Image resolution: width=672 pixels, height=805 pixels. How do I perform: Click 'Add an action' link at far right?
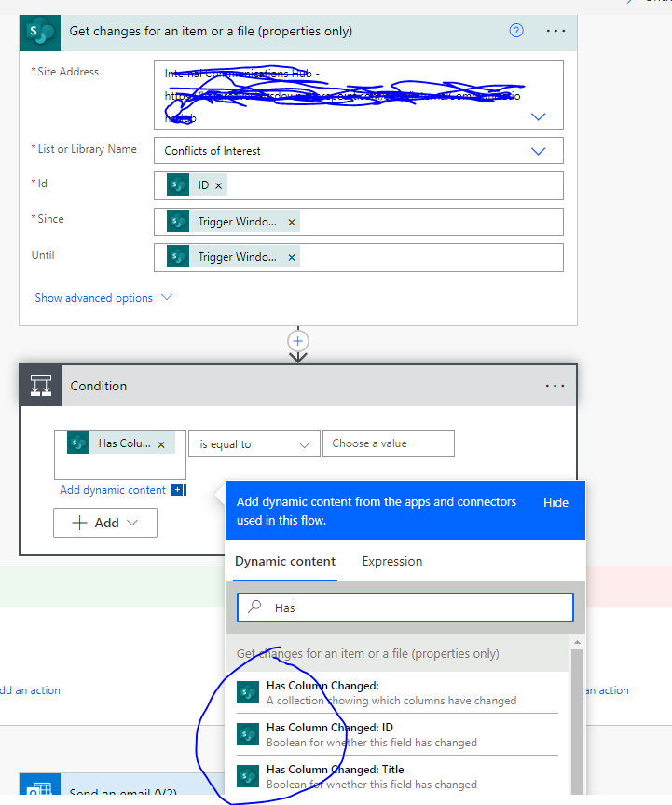(x=606, y=690)
